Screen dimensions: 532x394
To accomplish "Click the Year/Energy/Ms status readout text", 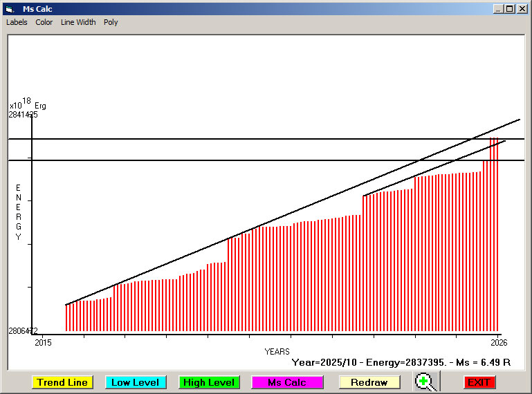I will [401, 362].
